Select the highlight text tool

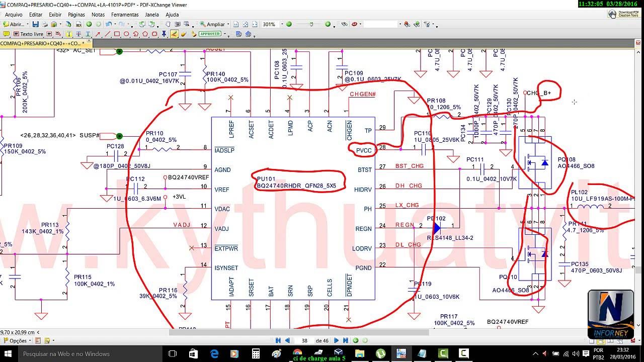coord(69,34)
